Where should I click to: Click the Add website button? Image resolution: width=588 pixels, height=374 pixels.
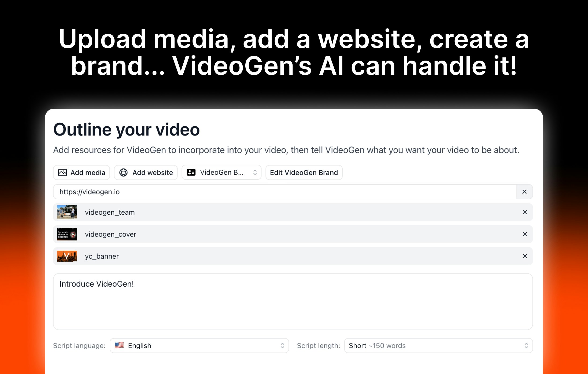coord(146,172)
